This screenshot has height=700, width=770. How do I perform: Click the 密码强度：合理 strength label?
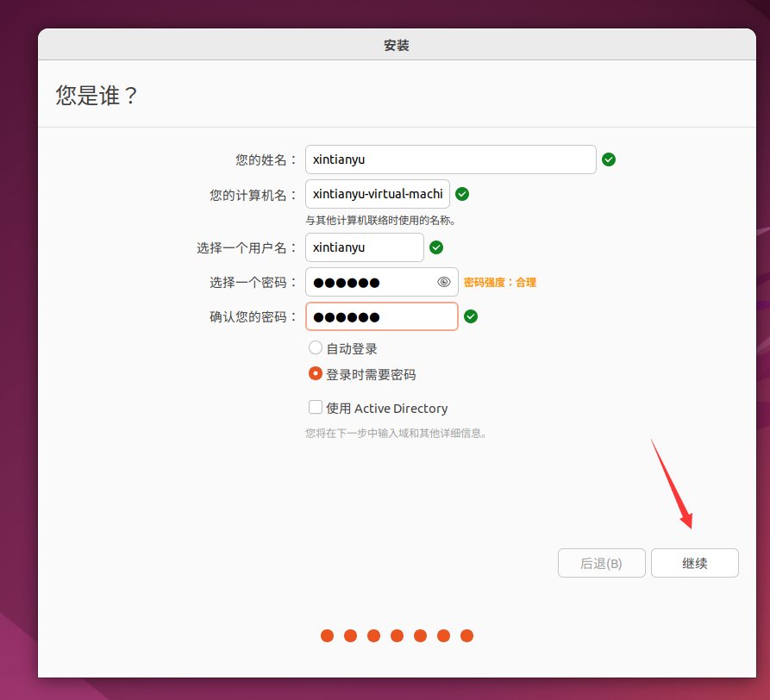point(500,282)
